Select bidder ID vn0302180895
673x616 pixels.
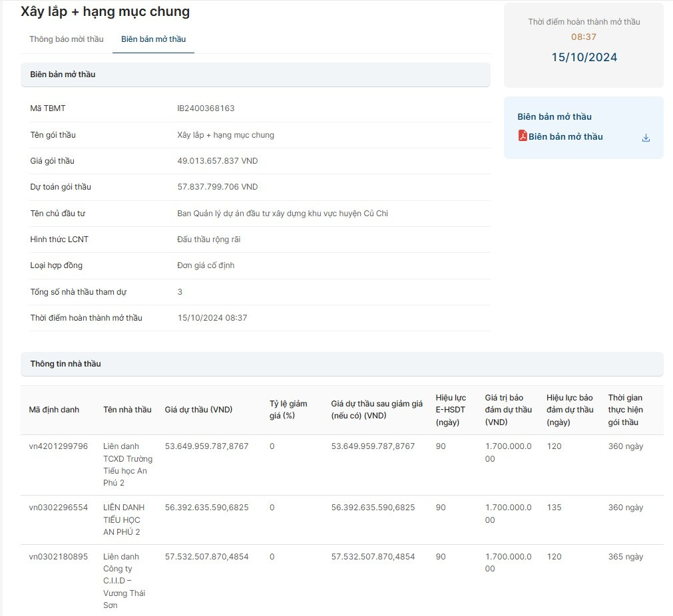[59, 557]
